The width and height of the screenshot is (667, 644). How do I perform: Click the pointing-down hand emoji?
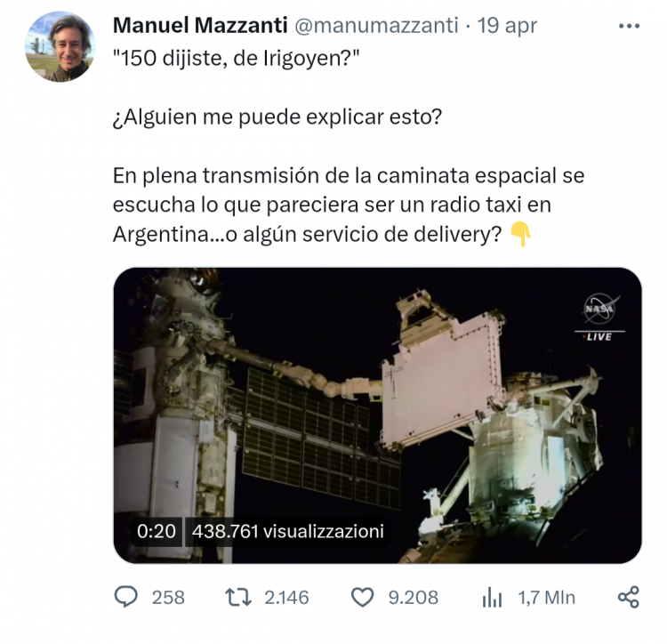[x=520, y=234]
